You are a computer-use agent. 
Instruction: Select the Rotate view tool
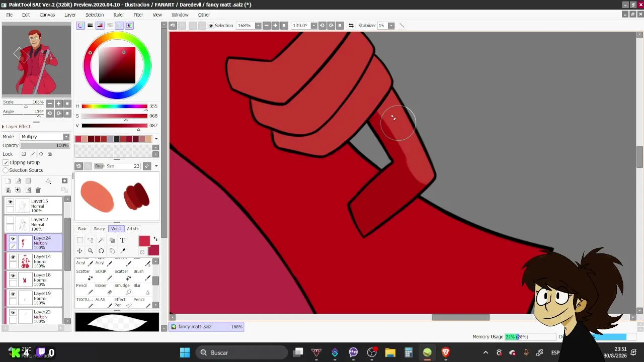click(x=101, y=251)
